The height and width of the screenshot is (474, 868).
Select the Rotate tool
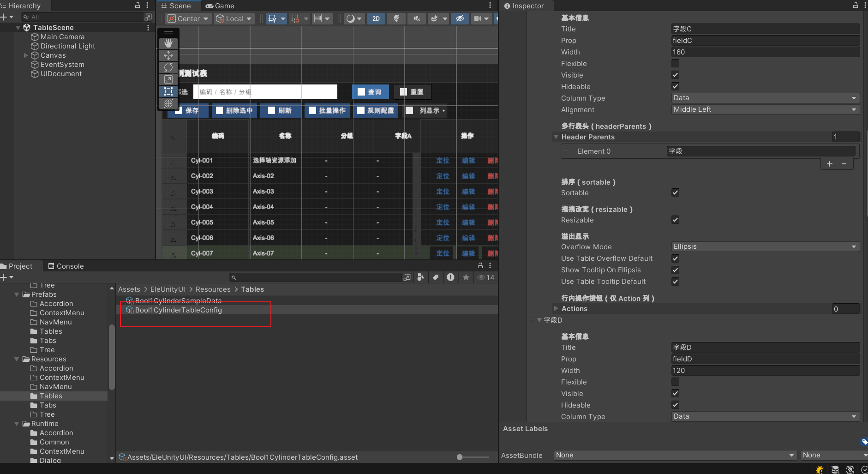pos(168,67)
